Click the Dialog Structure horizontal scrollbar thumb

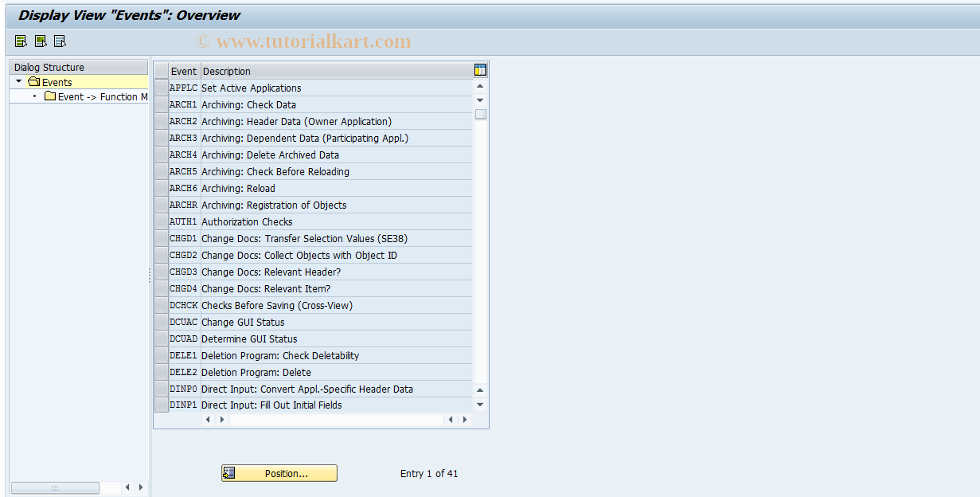[x=55, y=487]
